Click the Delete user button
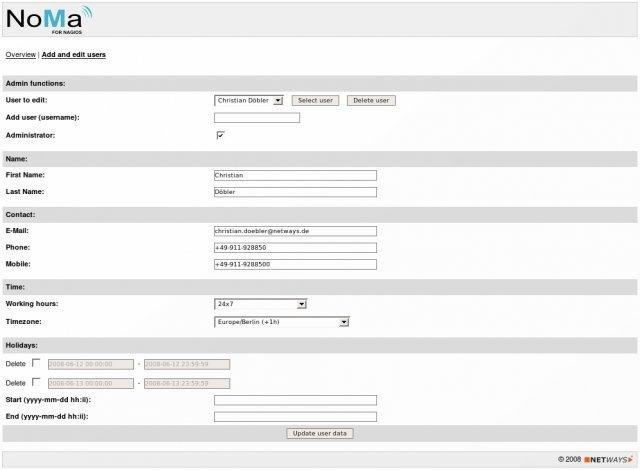 tap(371, 100)
